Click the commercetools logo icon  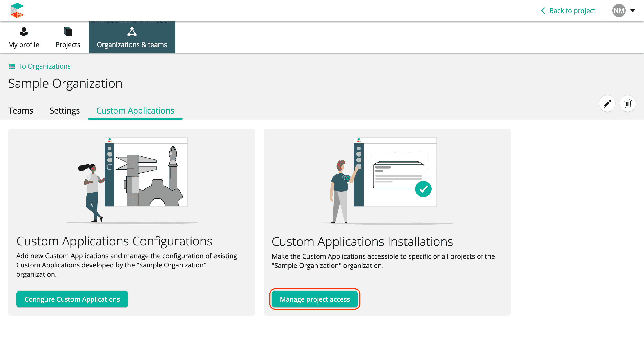pos(17,10)
